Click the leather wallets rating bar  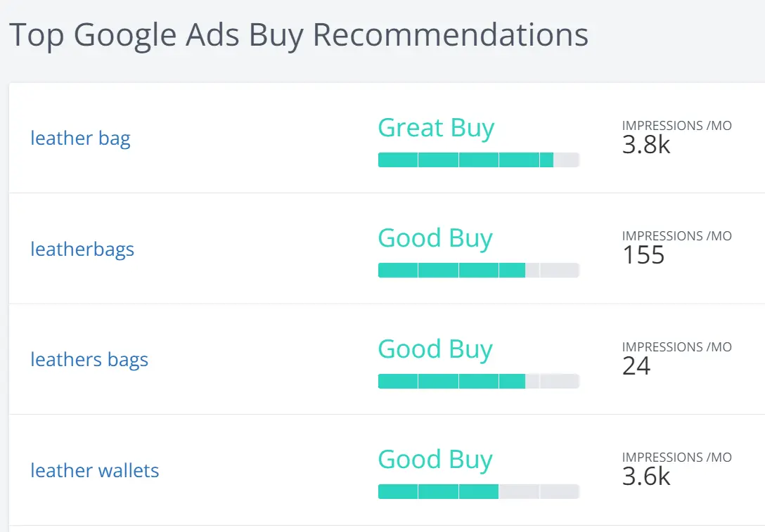pyautogui.click(x=478, y=492)
